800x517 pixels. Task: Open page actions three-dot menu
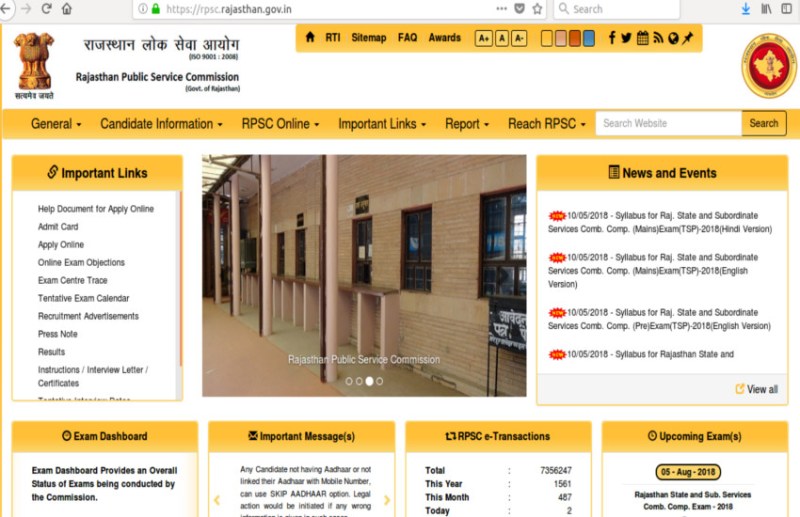tap(502, 9)
